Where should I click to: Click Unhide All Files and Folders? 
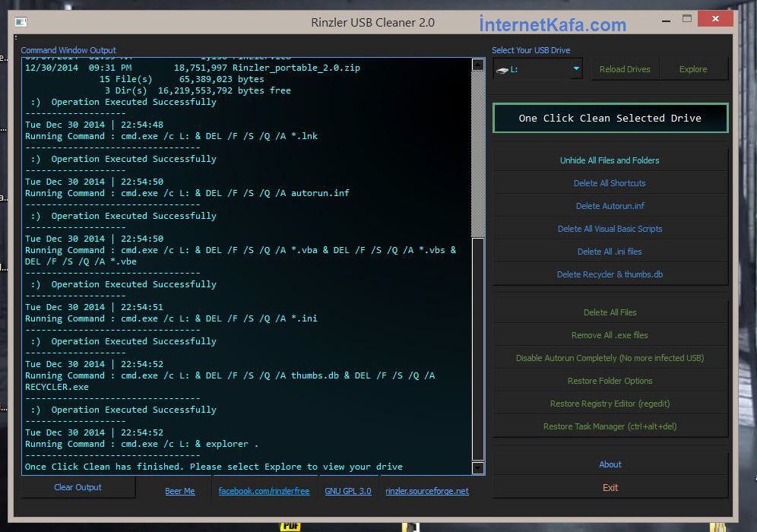coord(610,160)
